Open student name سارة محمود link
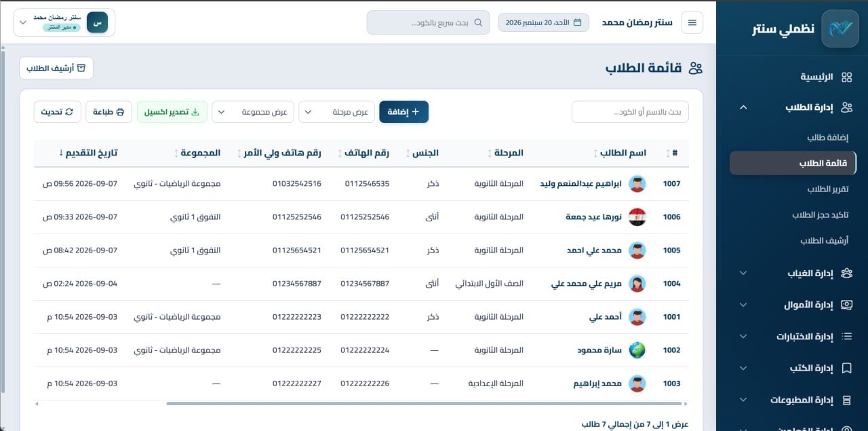Image resolution: width=868 pixels, height=431 pixels. 599,350
